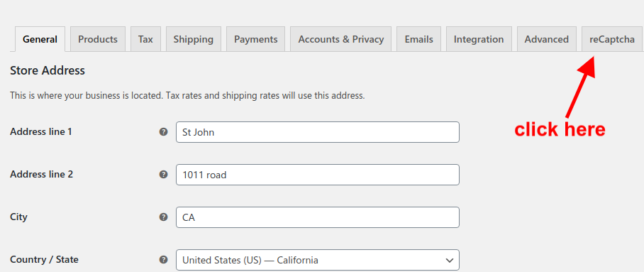The height and width of the screenshot is (272, 644).
Task: Expand dropdown chevron for United States selection
Action: [x=450, y=261]
